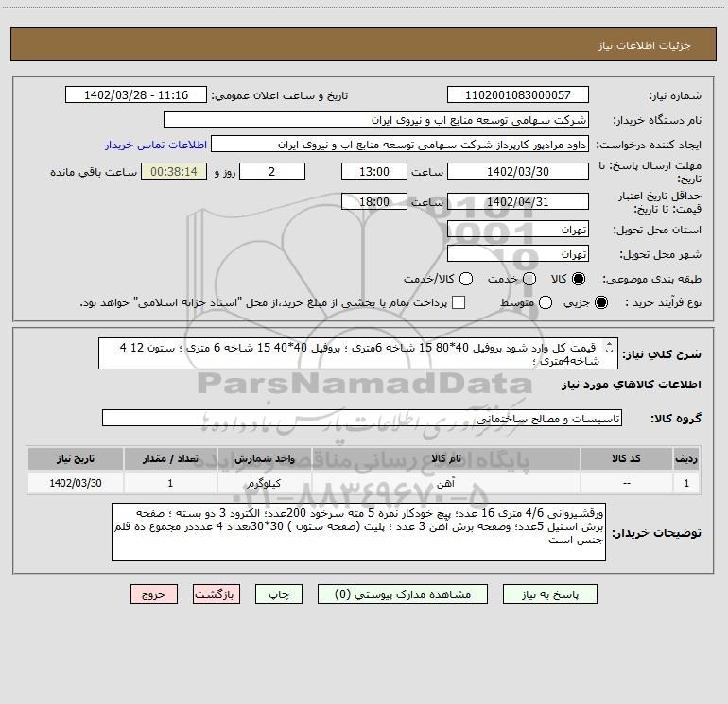This screenshot has width=728, height=704.
Task: Click the پاسخ به نیاز button
Action: [550, 594]
